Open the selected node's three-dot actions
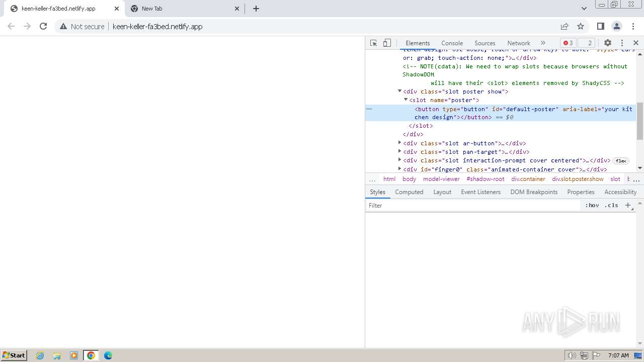Image resolution: width=644 pixels, height=362 pixels. [369, 109]
